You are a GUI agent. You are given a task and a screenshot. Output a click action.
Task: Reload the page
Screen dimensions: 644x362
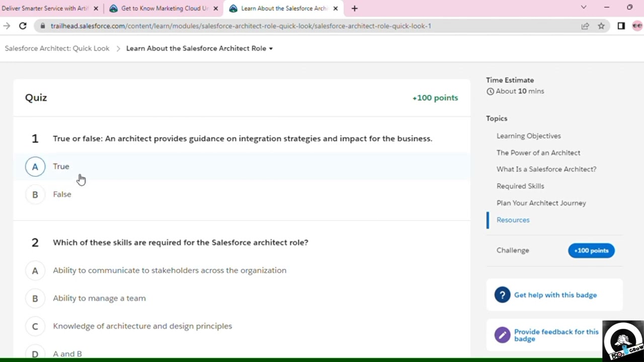click(23, 26)
